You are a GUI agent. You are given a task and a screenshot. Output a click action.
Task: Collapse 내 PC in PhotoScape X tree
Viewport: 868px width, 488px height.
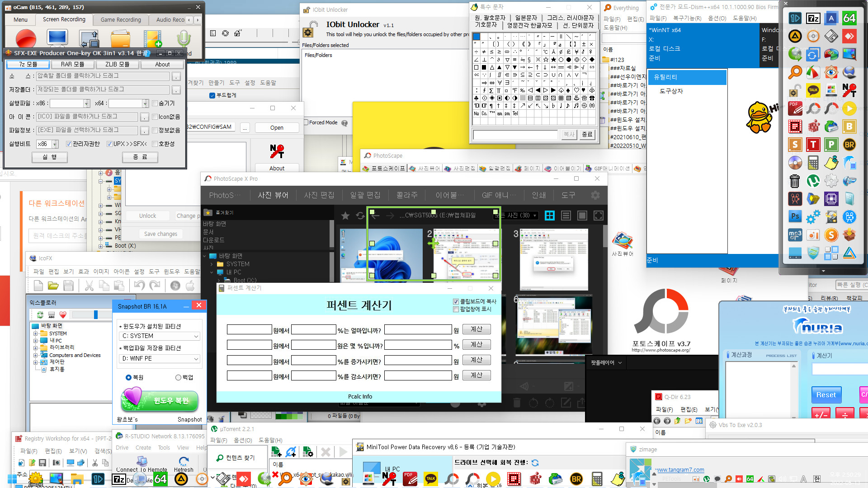point(211,272)
